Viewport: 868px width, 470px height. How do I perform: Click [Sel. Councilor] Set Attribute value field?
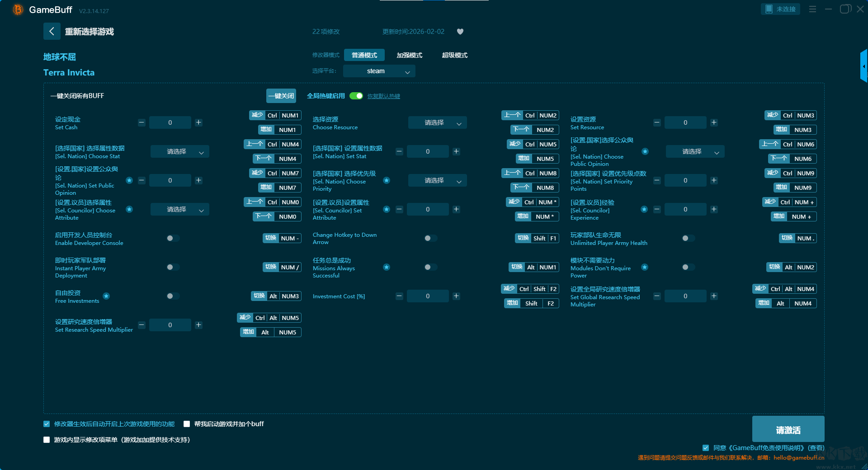tap(428, 209)
